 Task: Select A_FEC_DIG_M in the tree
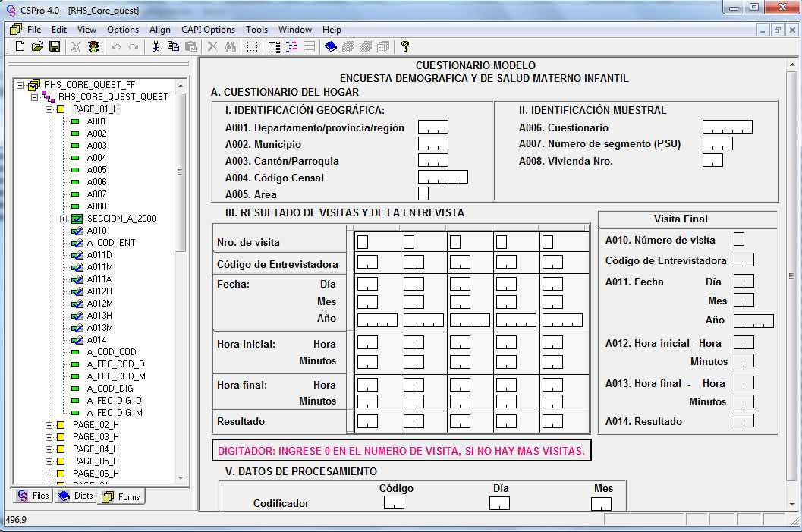coord(115,413)
